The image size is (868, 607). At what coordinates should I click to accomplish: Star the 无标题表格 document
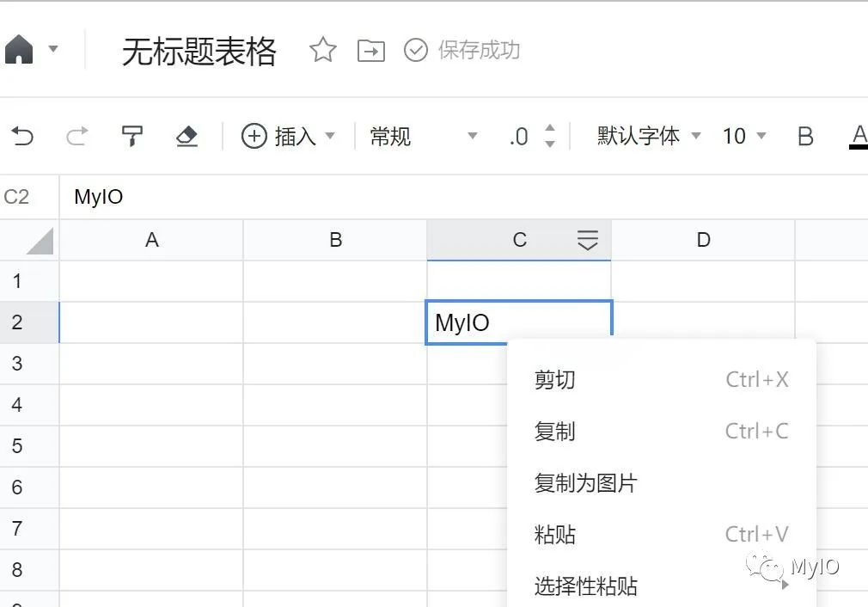click(x=322, y=50)
